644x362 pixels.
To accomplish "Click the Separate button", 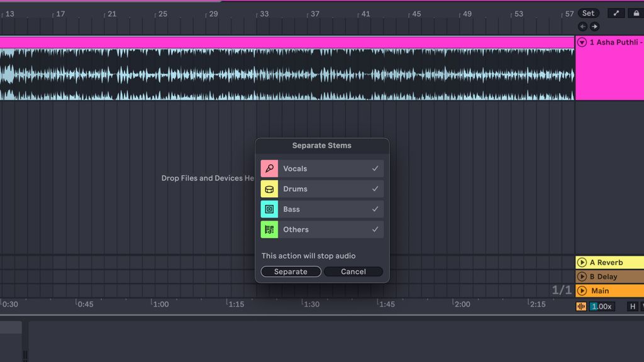I will pyautogui.click(x=291, y=271).
